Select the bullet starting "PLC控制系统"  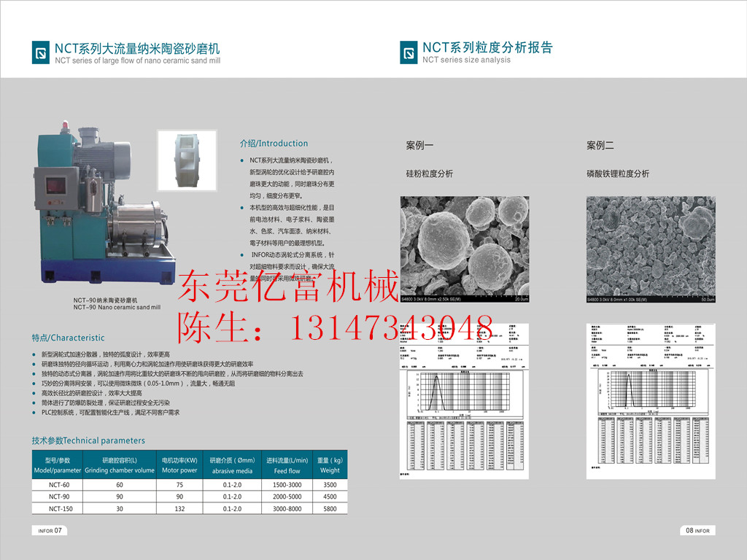point(111,413)
